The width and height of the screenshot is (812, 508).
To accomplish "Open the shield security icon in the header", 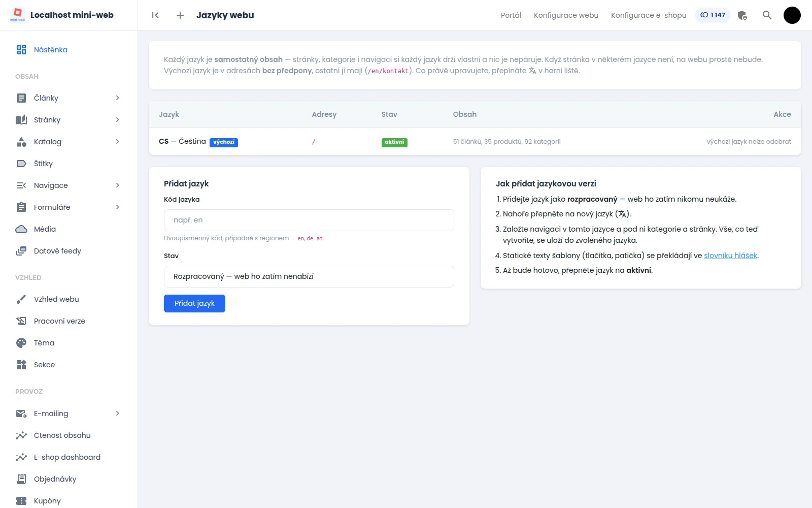I will (742, 15).
